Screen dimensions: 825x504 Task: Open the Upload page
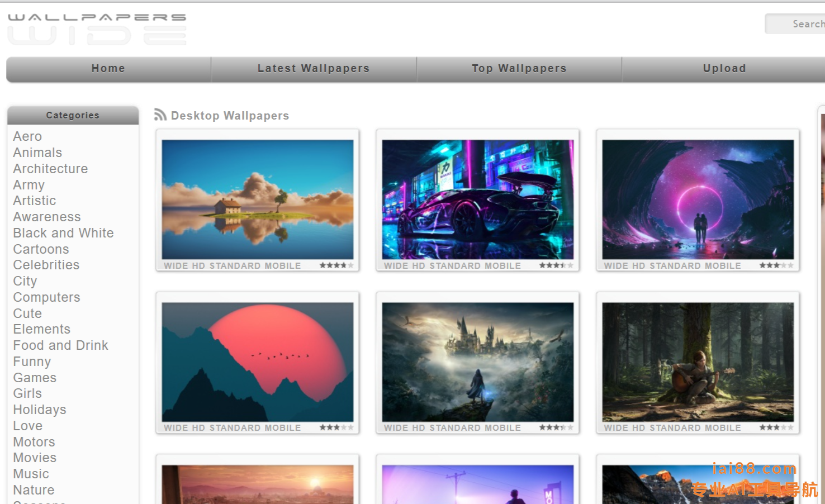724,69
